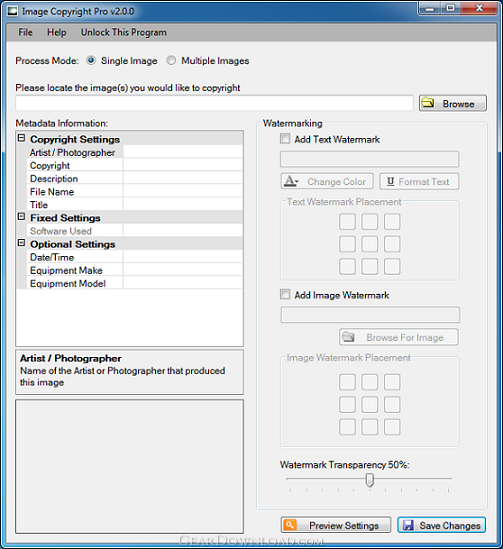Choose bottom-center image watermark placement
503x549 pixels.
[370, 427]
